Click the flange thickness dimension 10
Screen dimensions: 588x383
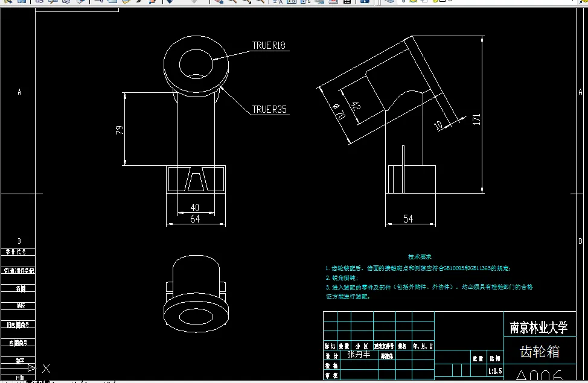(438, 125)
